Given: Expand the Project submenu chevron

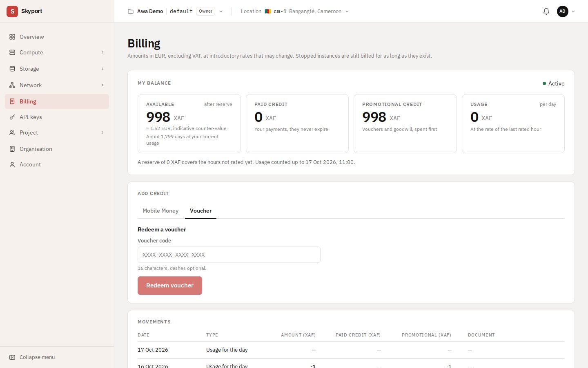Looking at the screenshot, I should 102,132.
